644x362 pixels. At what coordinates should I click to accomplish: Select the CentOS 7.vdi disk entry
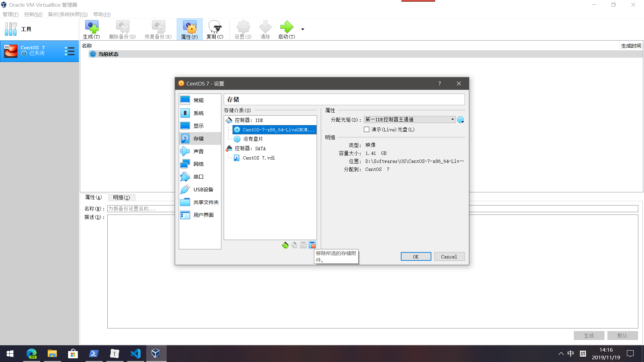[x=258, y=158]
